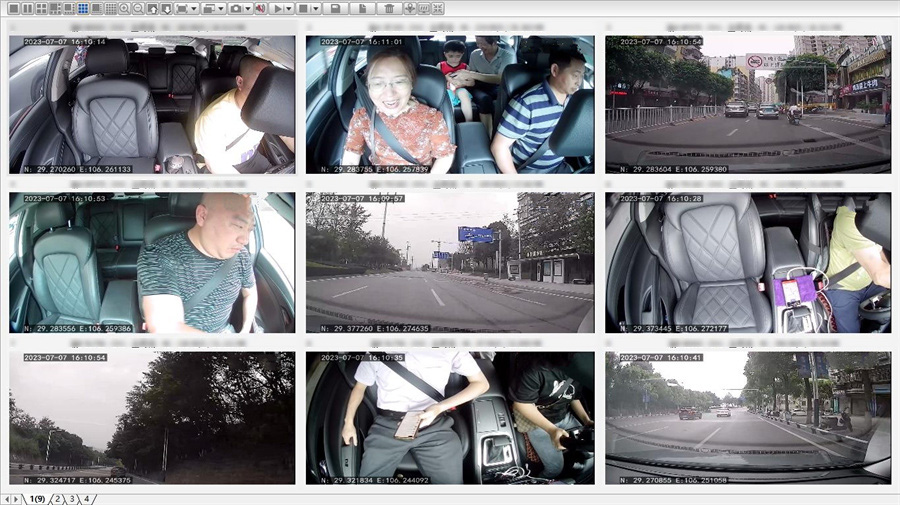
Task: Select the four-window grid layout
Action: (42, 8)
